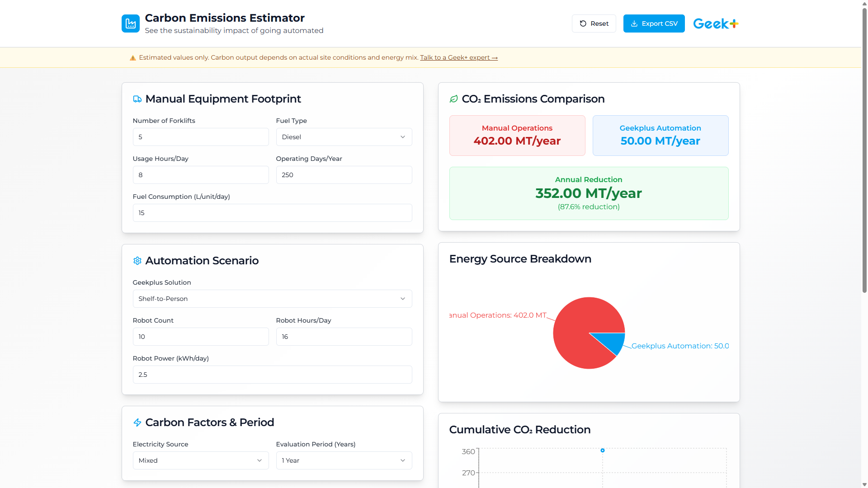Click the lightning icon beside Carbon Factors & Period

pyautogui.click(x=137, y=422)
